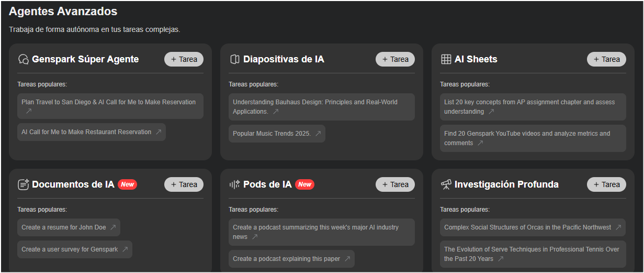Viewport: 644px width, 273px height.
Task: Click the New badge on Pods de IA
Action: pyautogui.click(x=305, y=184)
